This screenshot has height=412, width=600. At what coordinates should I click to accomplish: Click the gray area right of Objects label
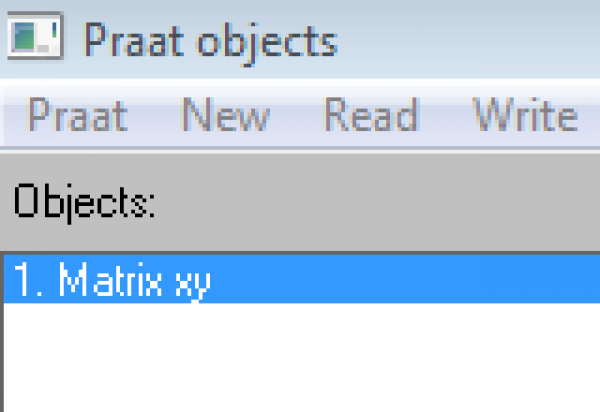(x=380, y=203)
